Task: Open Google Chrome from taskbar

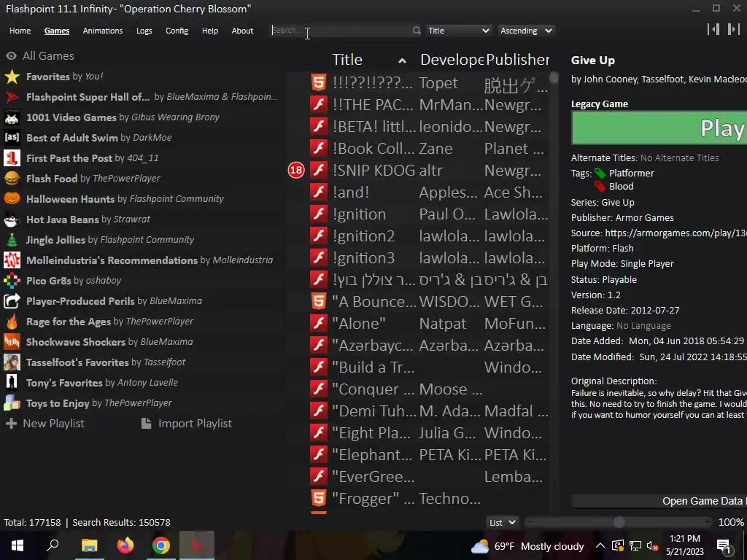Action: [x=161, y=545]
